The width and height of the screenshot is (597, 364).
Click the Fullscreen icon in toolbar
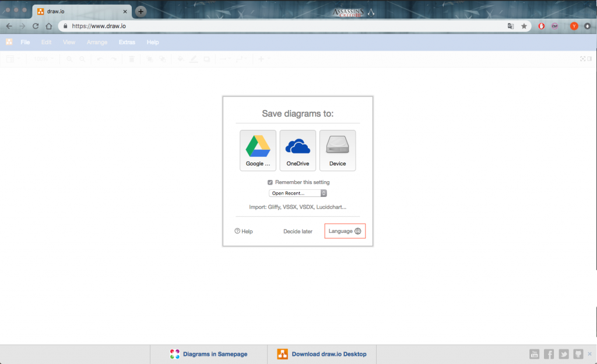[x=582, y=59]
